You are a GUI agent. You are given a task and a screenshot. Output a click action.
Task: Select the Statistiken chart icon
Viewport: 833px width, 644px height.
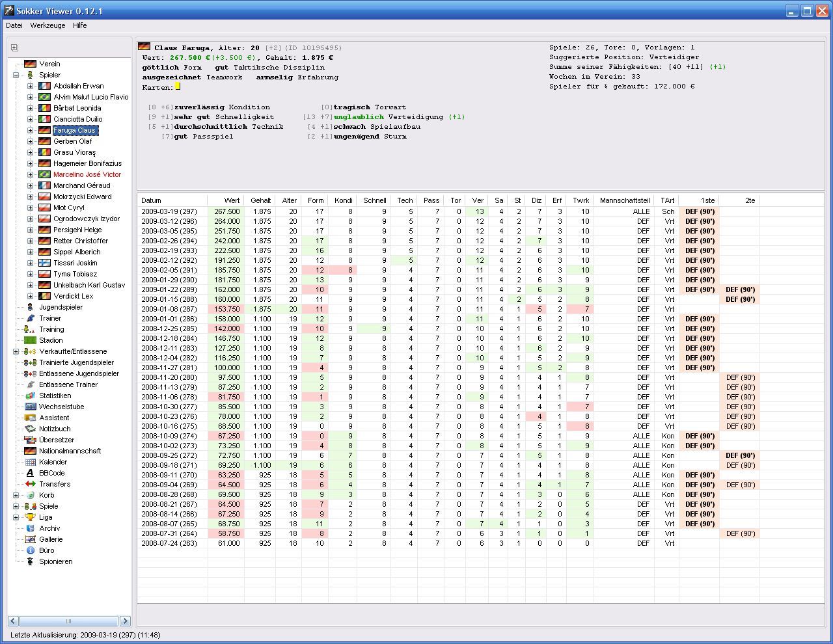30,396
